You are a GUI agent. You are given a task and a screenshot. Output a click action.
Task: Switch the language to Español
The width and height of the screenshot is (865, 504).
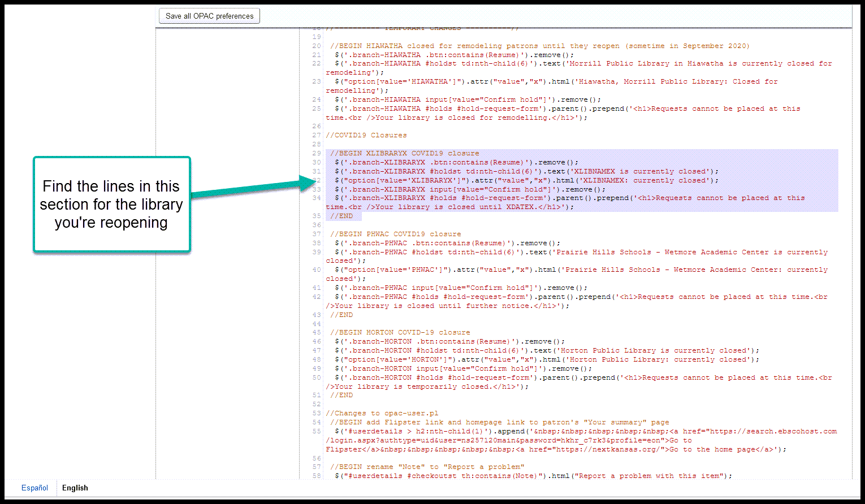[34, 488]
